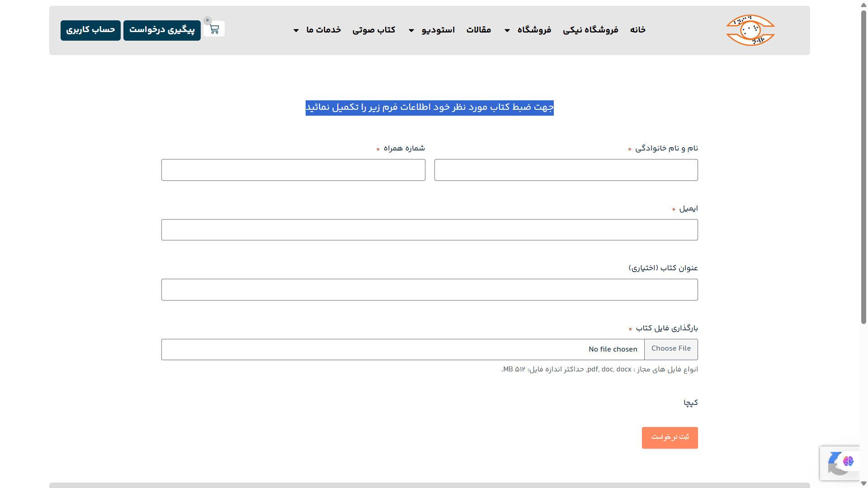This screenshot has height=488, width=868.
Task: Open the brain-shaped assistant icon
Action: pyautogui.click(x=848, y=461)
